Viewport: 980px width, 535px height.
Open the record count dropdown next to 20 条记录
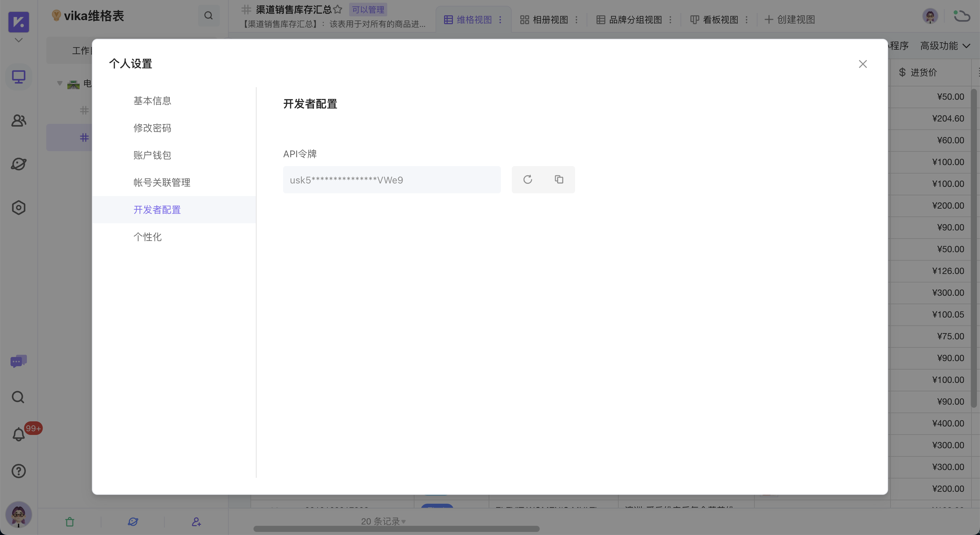(x=403, y=522)
